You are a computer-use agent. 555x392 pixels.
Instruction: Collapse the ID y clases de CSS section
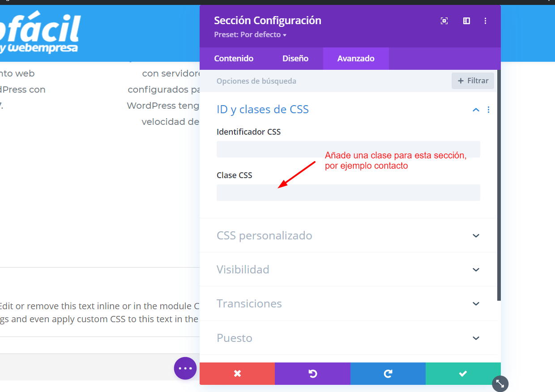point(476,110)
